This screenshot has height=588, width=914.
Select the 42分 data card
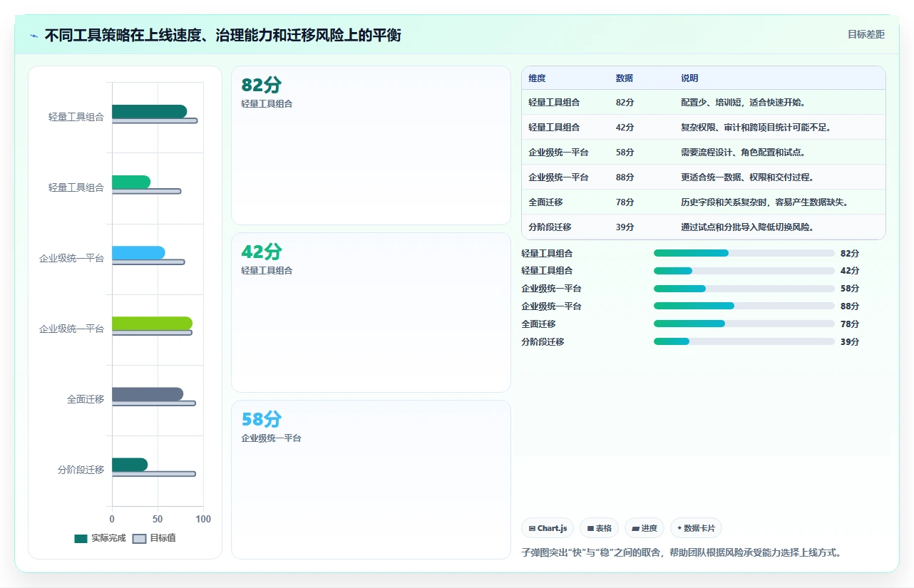pyautogui.click(x=371, y=312)
